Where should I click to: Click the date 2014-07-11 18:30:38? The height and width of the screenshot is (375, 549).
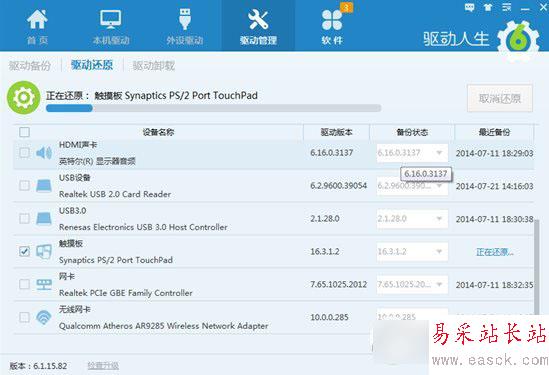494,219
